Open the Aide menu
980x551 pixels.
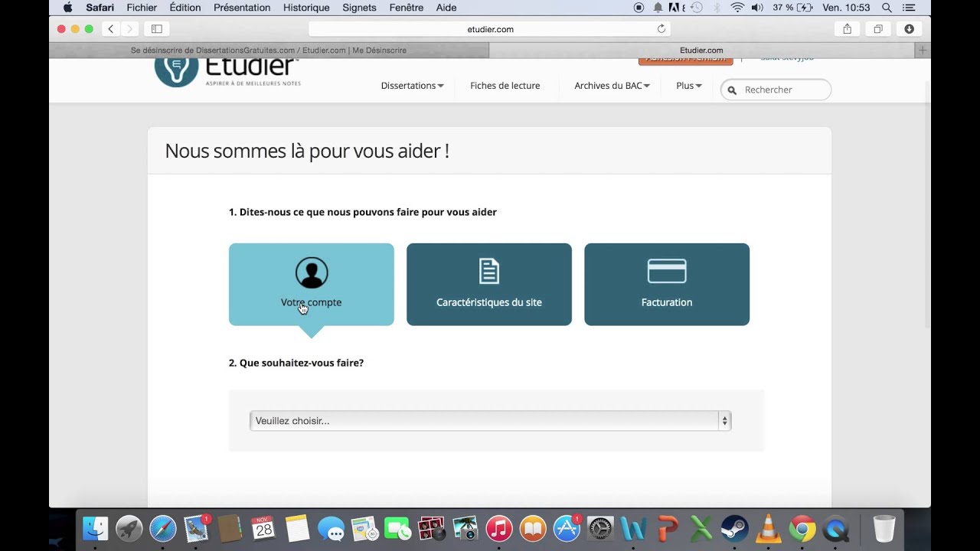point(446,8)
